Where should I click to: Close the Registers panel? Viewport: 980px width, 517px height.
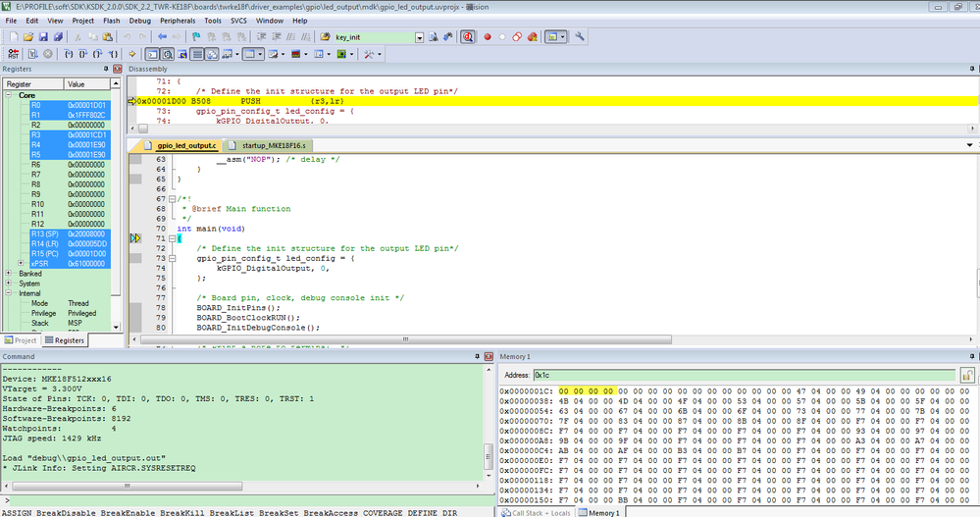pos(117,69)
